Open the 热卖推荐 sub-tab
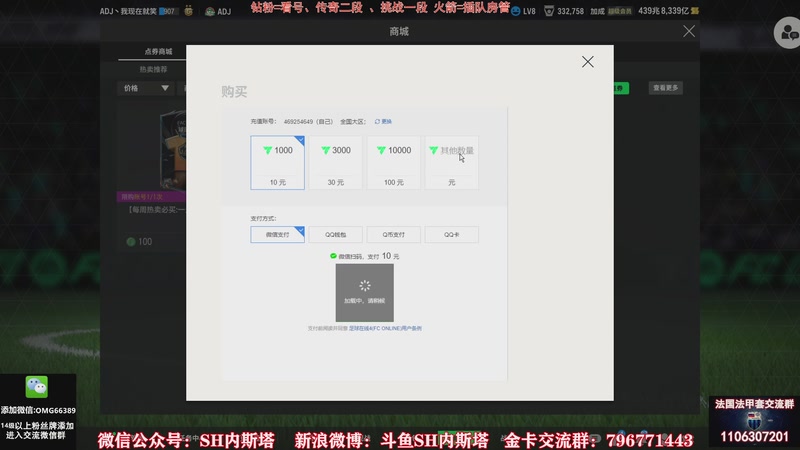The image size is (800, 450). point(153,69)
